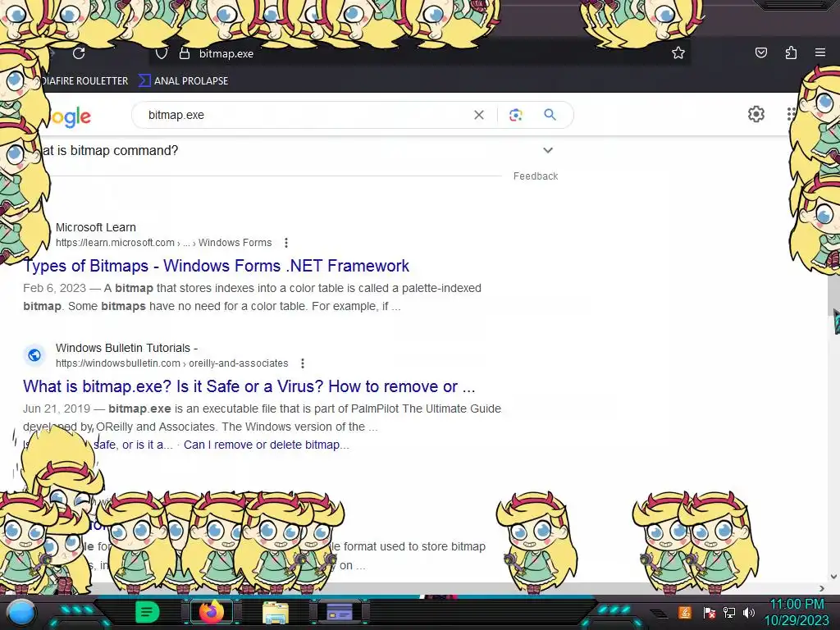840x630 pixels.
Task: Open the Firefox hamburger menu
Action: (x=820, y=52)
